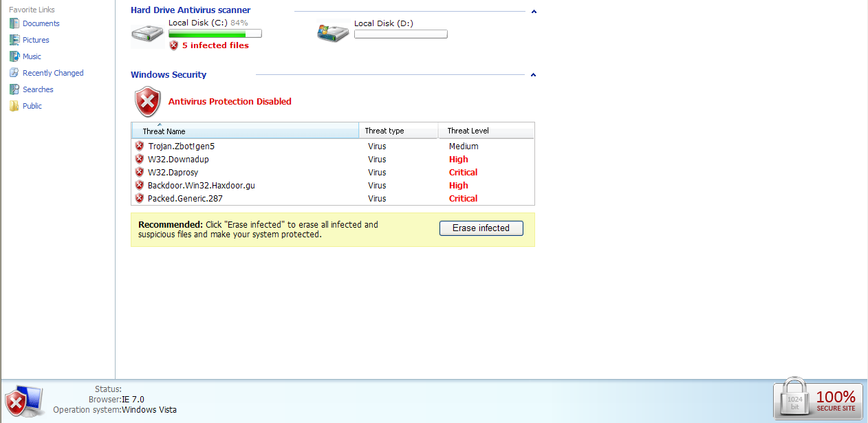868x423 pixels.
Task: Click the Local Disk (D:) drive icon
Action: [333, 32]
